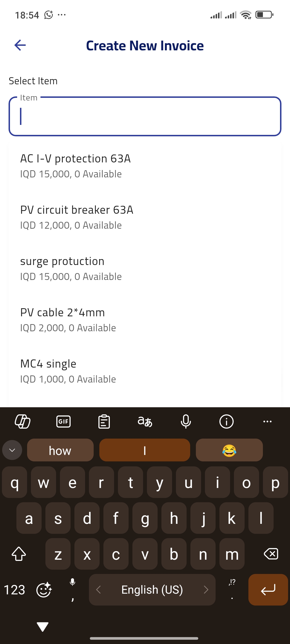The height and width of the screenshot is (644, 290).
Task: Open the Copilot icon on the keyboard toolbar
Action: (23, 421)
